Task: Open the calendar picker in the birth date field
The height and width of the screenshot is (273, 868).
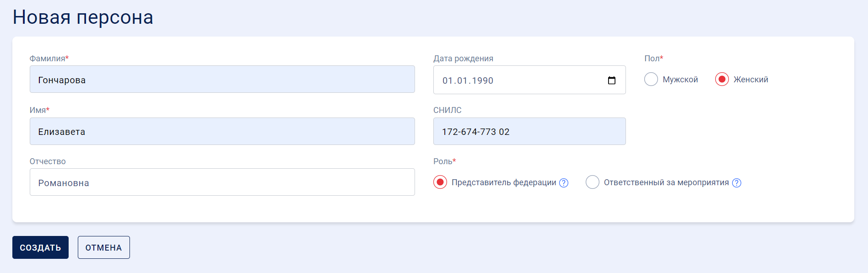Action: pyautogui.click(x=612, y=80)
